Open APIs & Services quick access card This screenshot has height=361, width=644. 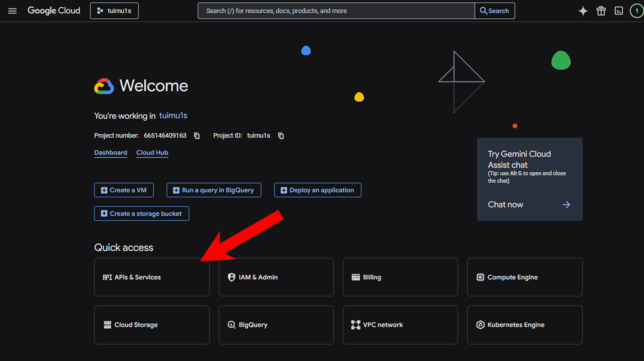[152, 277]
